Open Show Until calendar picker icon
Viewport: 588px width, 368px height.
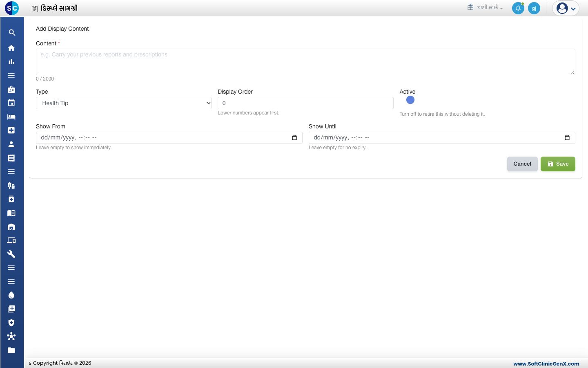(567, 138)
